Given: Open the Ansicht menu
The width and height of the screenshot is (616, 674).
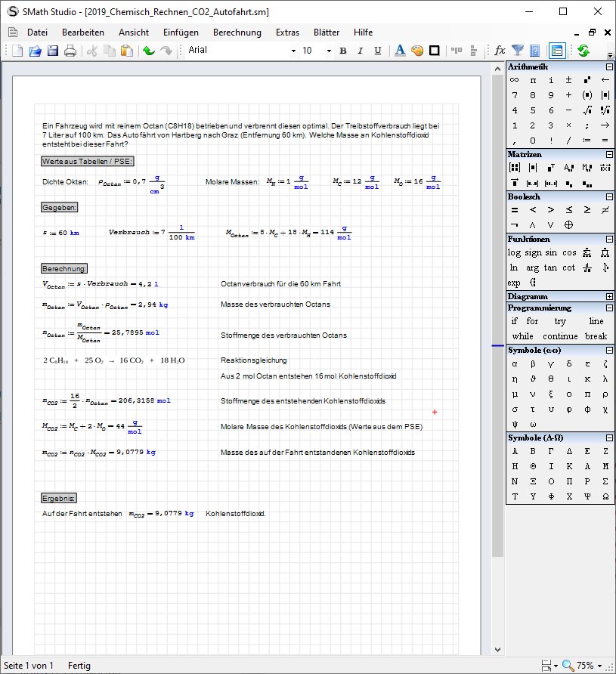Looking at the screenshot, I should coord(134,32).
